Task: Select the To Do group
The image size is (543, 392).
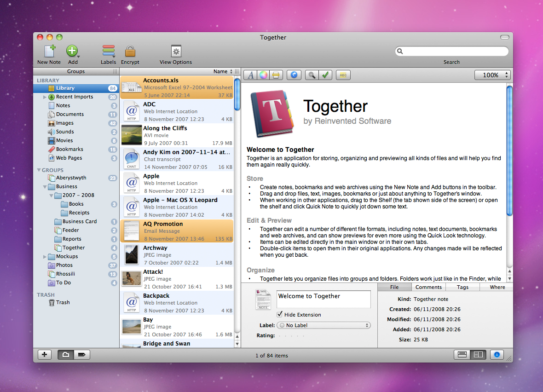Action: (x=76, y=283)
